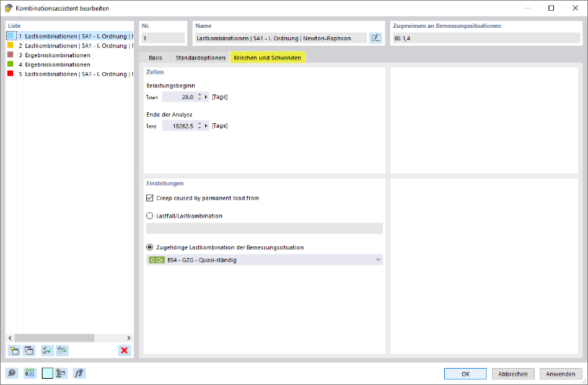Open the help search icon bottom-left
Viewport: 588px width, 385px height.
12,373
